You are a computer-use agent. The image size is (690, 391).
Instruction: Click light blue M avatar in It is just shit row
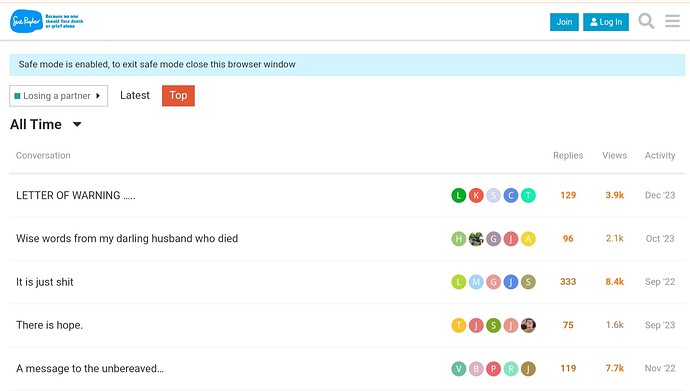476,282
